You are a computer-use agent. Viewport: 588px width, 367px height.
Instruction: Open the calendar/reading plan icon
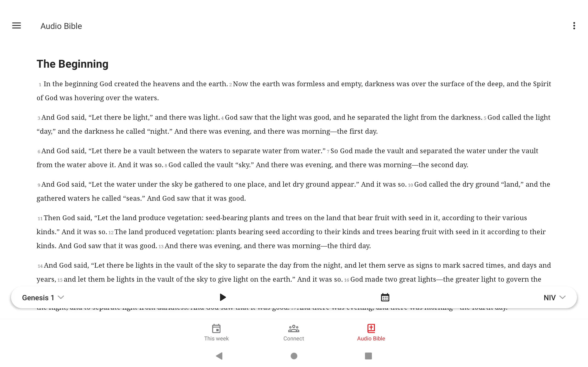click(x=385, y=297)
